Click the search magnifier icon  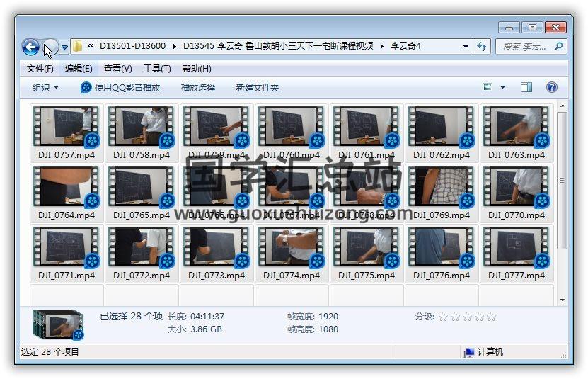(x=558, y=47)
